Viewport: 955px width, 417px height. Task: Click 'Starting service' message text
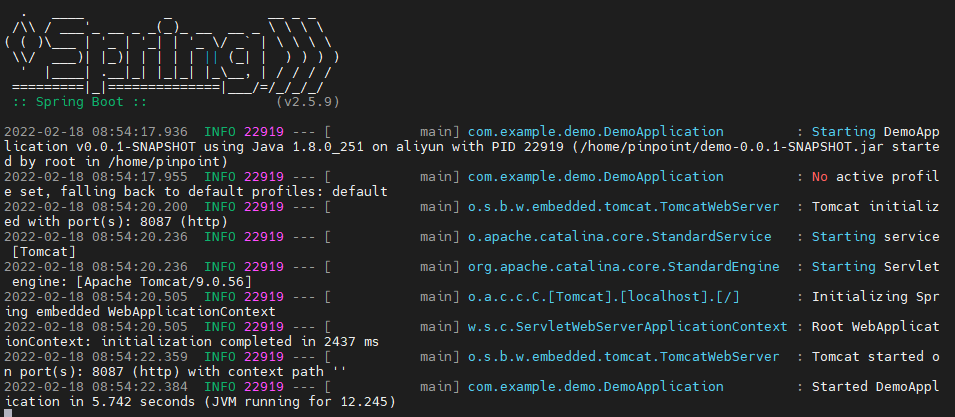click(876, 237)
